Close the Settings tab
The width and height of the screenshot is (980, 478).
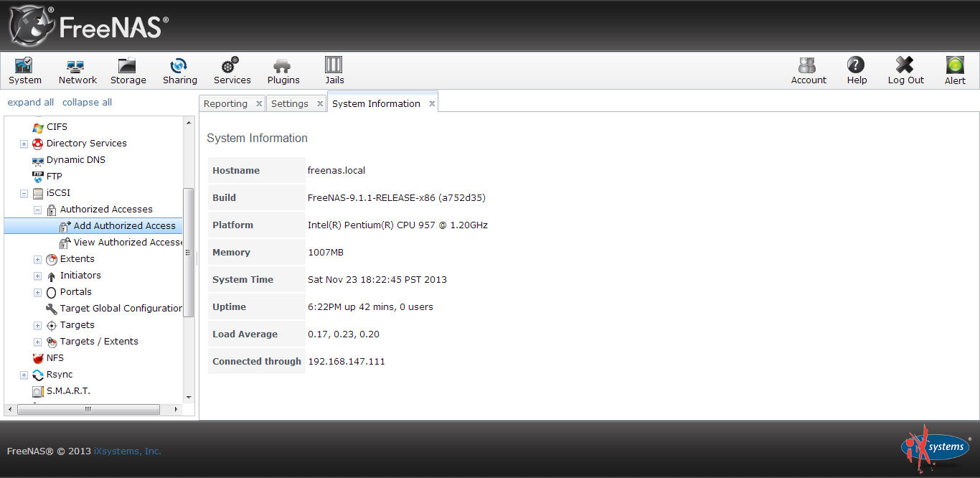point(320,103)
